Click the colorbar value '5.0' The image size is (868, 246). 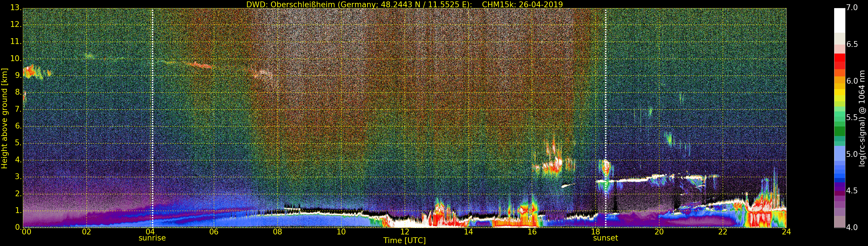(x=852, y=154)
